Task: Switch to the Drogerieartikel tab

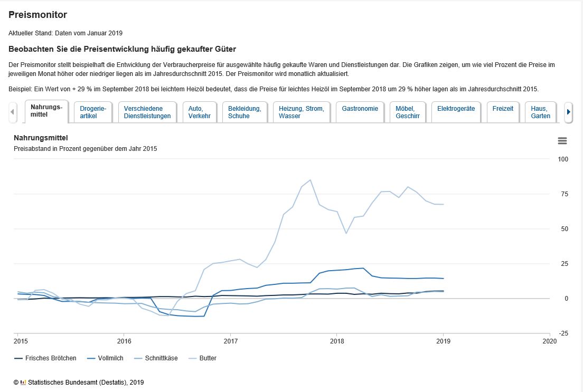Action: tap(93, 112)
